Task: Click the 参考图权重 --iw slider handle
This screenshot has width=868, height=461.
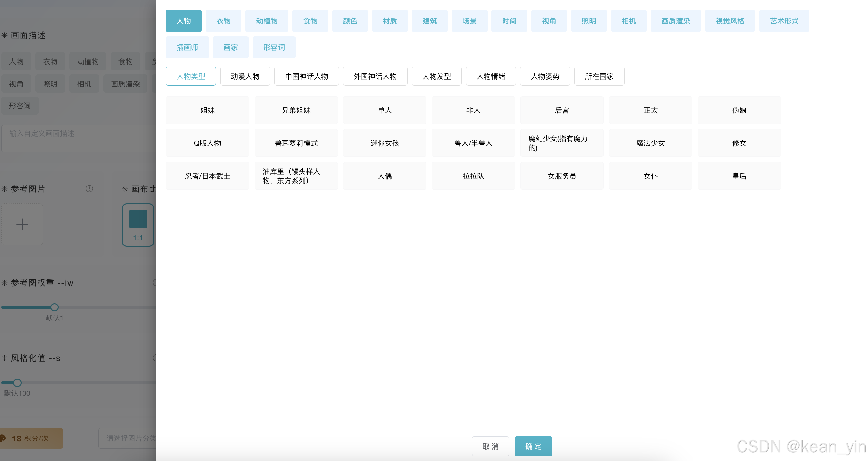Action: [54, 307]
